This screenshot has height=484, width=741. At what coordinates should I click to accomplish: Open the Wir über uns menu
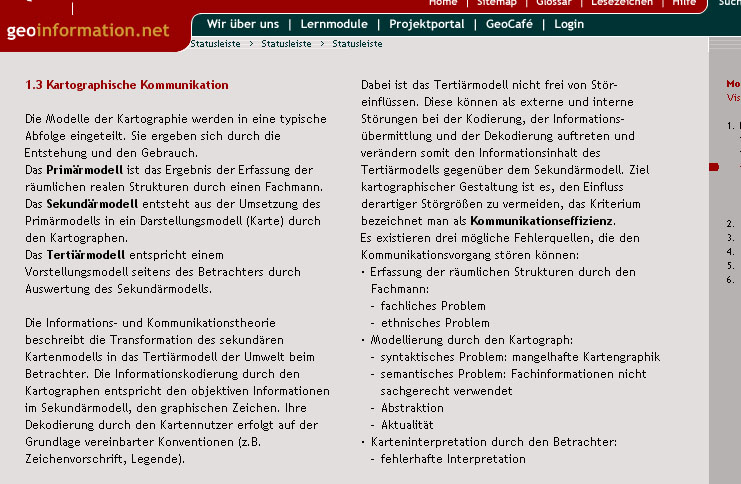pos(243,24)
